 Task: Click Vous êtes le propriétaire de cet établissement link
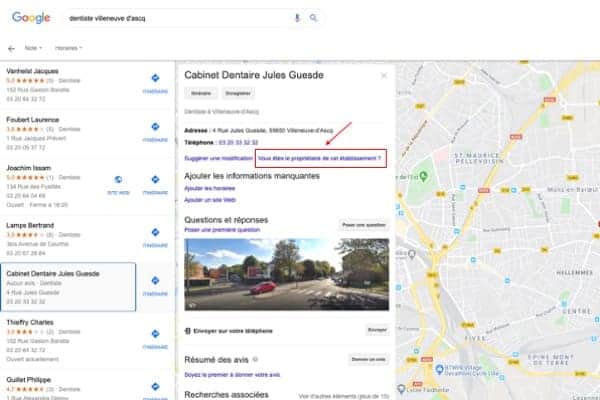(320, 158)
